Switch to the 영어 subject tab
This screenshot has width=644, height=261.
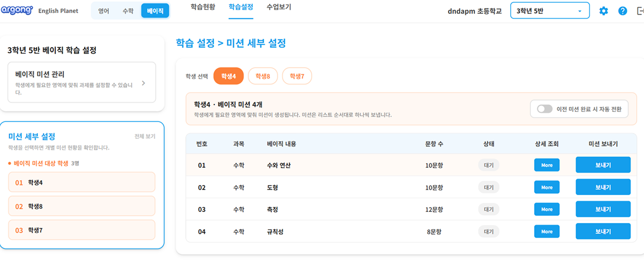pos(103,11)
